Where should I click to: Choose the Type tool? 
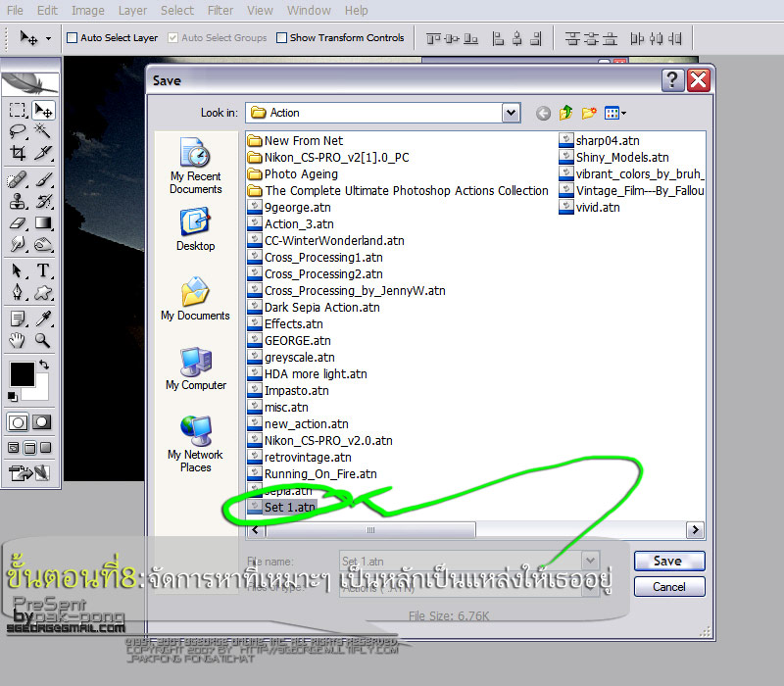click(43, 270)
